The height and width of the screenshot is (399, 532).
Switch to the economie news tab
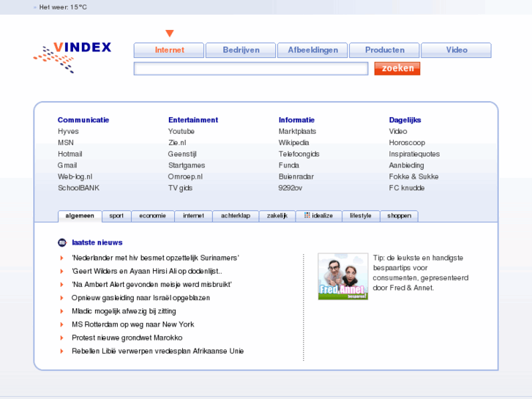click(153, 216)
